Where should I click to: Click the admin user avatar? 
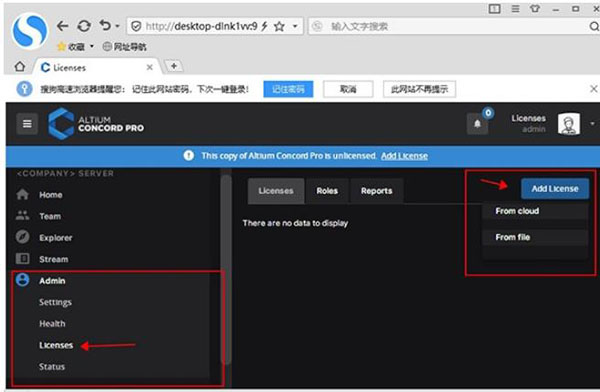(569, 124)
